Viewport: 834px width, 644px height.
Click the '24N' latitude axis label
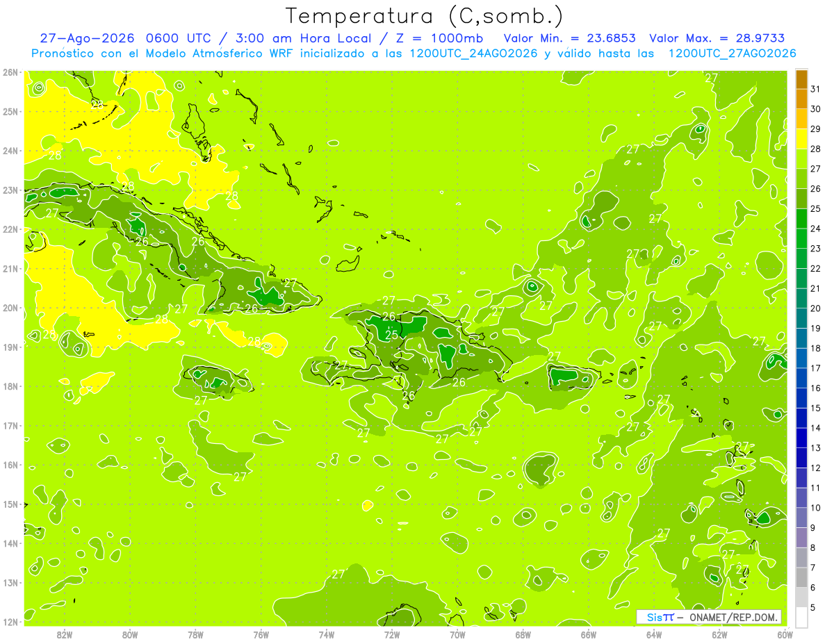tap(10, 151)
